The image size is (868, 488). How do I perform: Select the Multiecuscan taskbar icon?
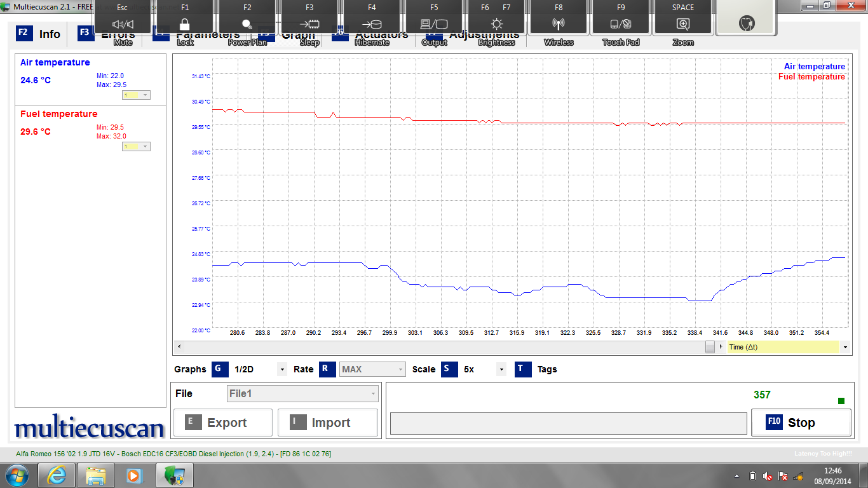click(x=174, y=475)
